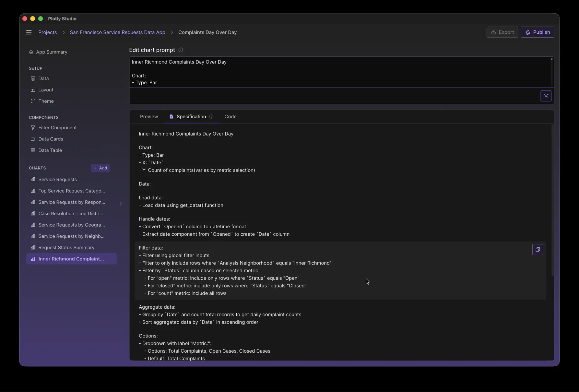The image size is (579, 392).
Task: Click the specification panel scrollbar
Action: [552, 200]
